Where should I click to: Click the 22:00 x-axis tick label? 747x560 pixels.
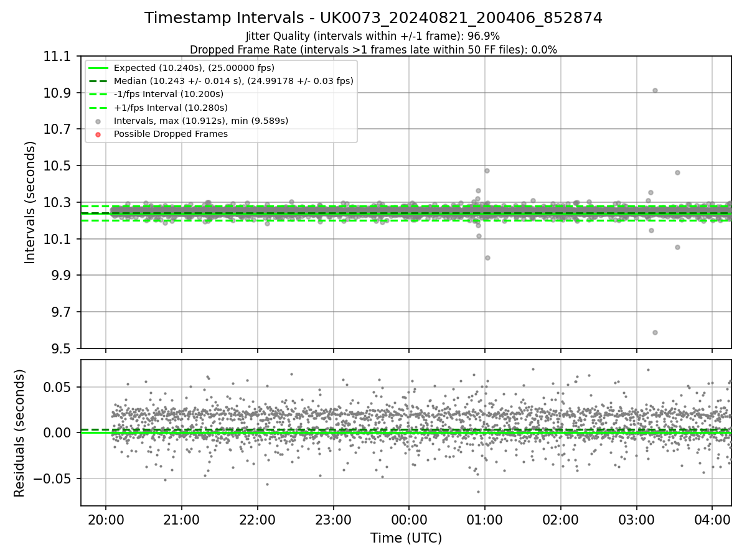click(x=257, y=520)
